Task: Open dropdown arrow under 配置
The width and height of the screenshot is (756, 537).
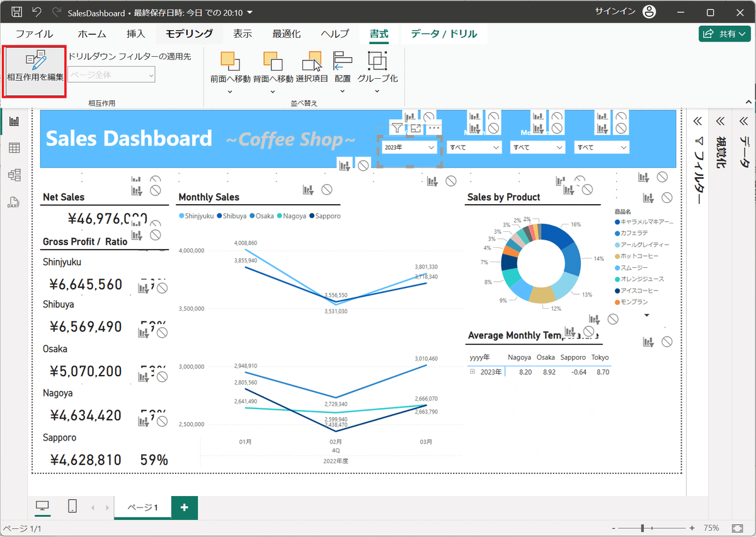Action: pos(343,91)
